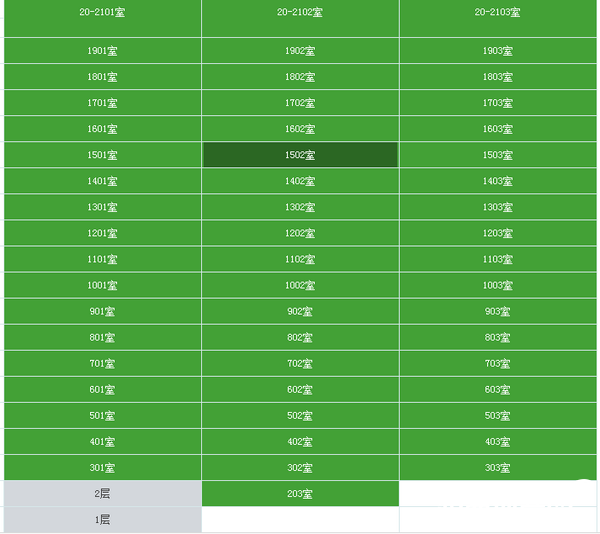This screenshot has width=600, height=534.
Task: Open unit 602室
Action: [x=300, y=389]
